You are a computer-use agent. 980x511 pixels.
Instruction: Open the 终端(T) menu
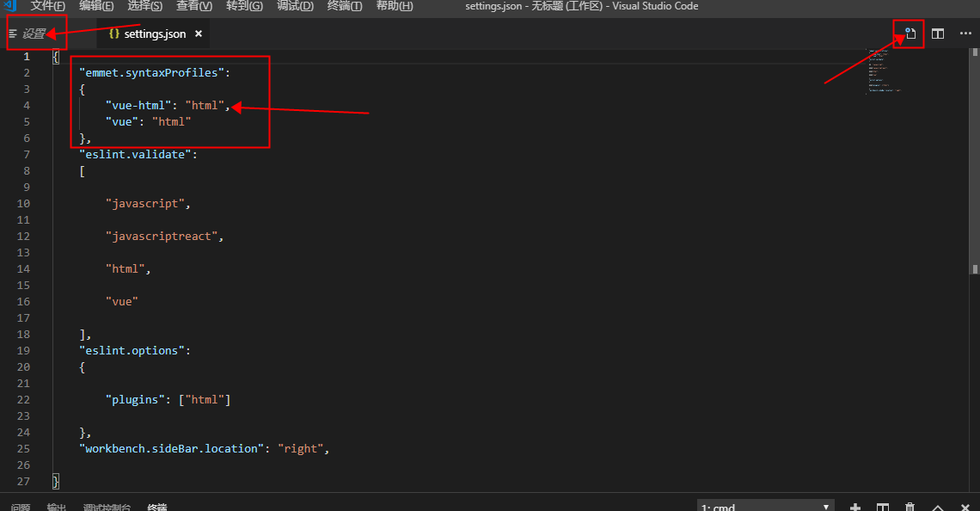pos(345,6)
